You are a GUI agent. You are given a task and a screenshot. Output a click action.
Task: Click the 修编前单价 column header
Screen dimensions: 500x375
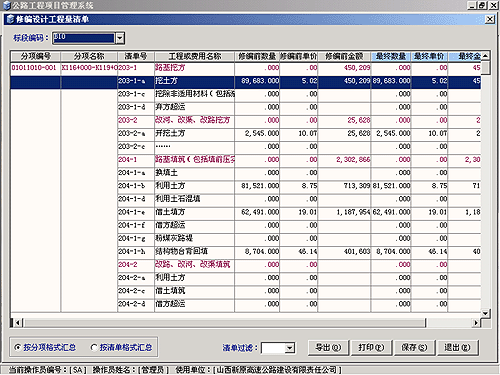point(299,56)
